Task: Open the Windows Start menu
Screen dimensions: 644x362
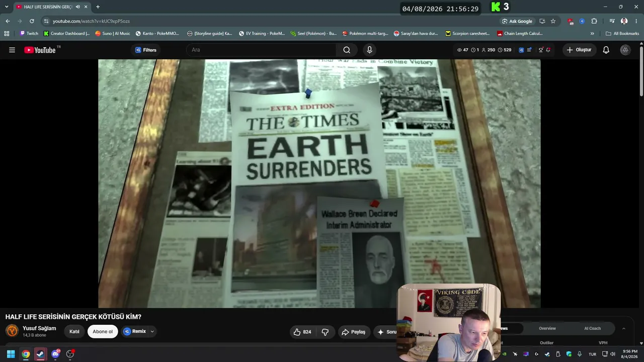Action: pos(11,354)
